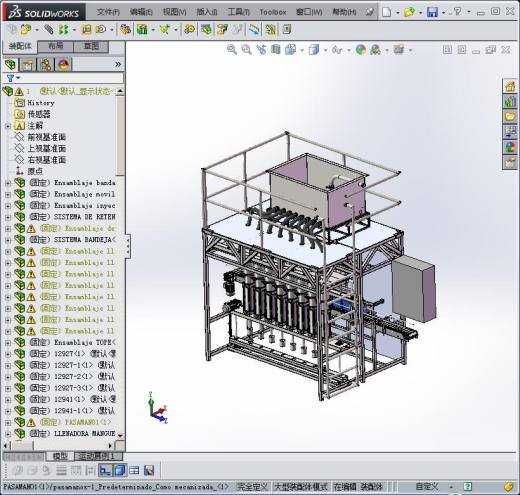The width and height of the screenshot is (520, 495).
Task: Open the 文件(F) menu
Action: [x=108, y=12]
